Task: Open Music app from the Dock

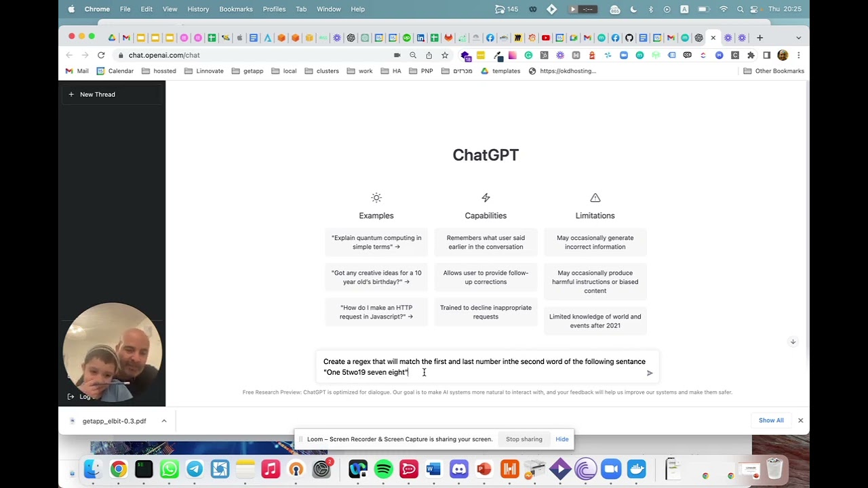Action: pyautogui.click(x=271, y=469)
